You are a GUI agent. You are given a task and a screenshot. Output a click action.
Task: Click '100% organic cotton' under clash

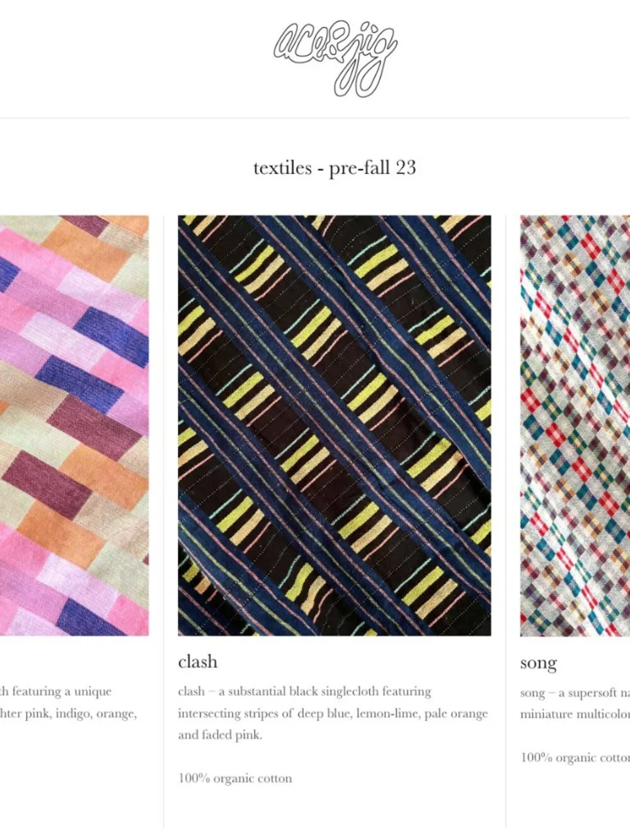[235, 778]
